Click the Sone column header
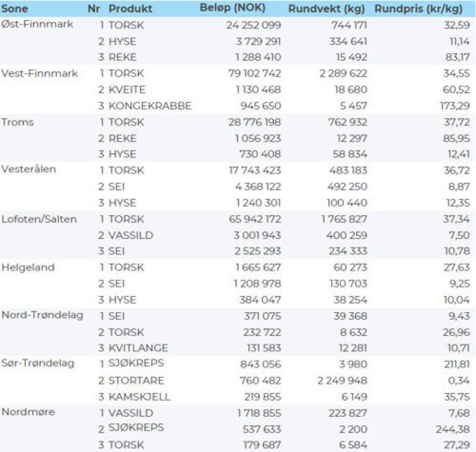Image resolution: width=476 pixels, height=452 pixels. point(15,9)
